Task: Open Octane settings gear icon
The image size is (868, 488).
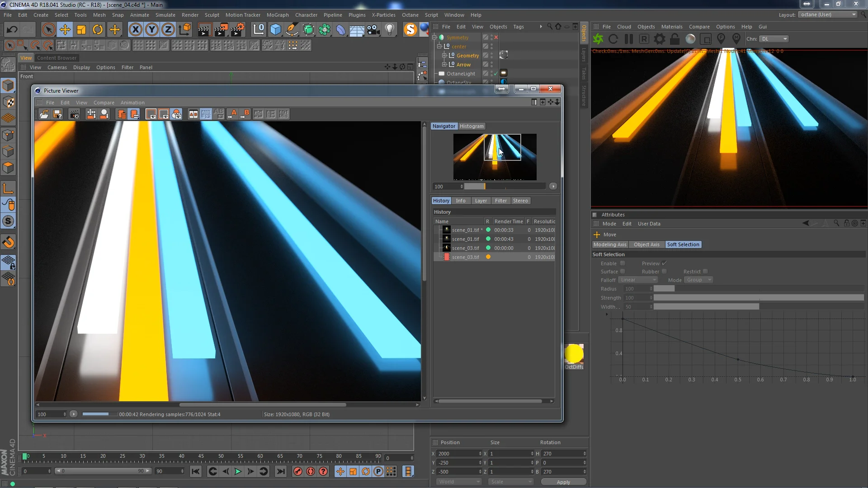Action: click(x=660, y=39)
